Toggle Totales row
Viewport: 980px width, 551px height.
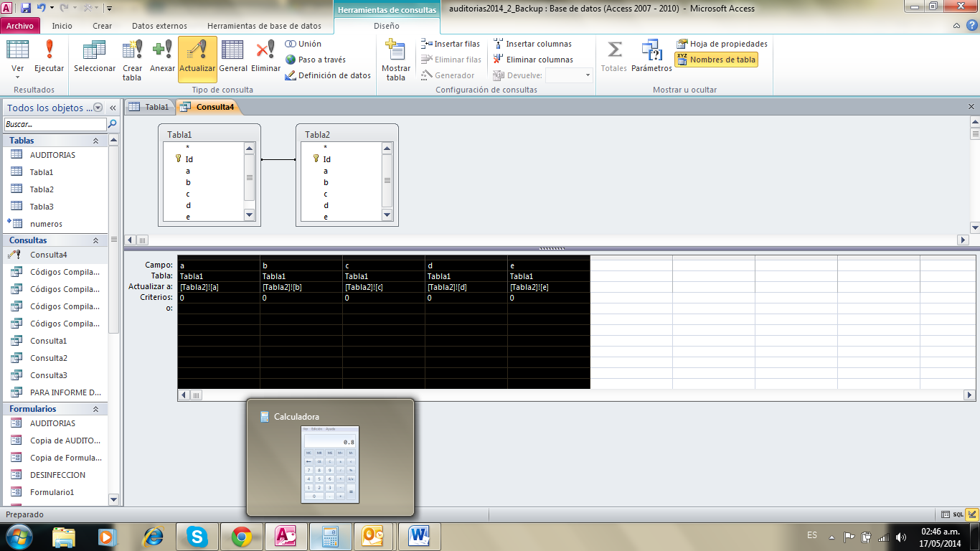tap(614, 57)
